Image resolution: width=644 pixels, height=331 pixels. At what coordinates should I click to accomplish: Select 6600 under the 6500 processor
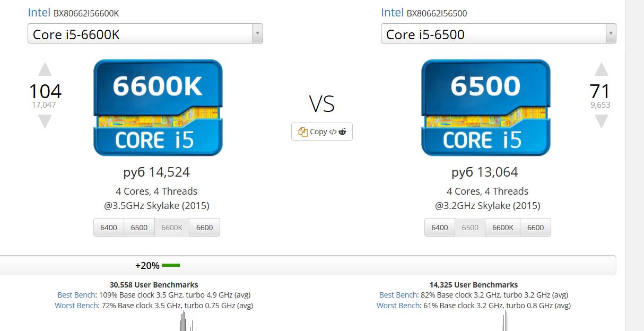click(x=535, y=228)
